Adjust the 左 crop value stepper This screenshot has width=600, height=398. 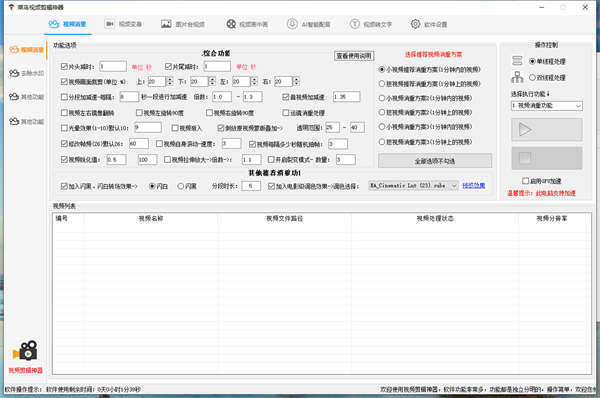[x=254, y=81]
